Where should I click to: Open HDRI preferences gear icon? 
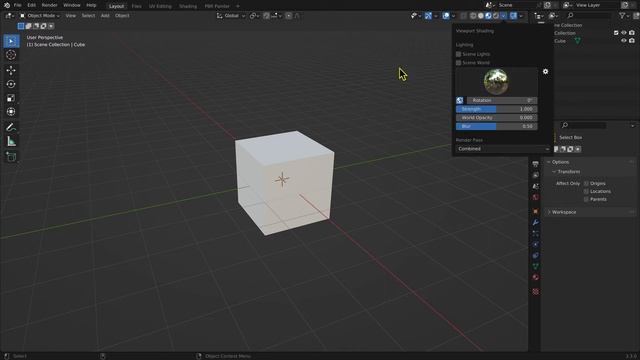[x=546, y=71]
